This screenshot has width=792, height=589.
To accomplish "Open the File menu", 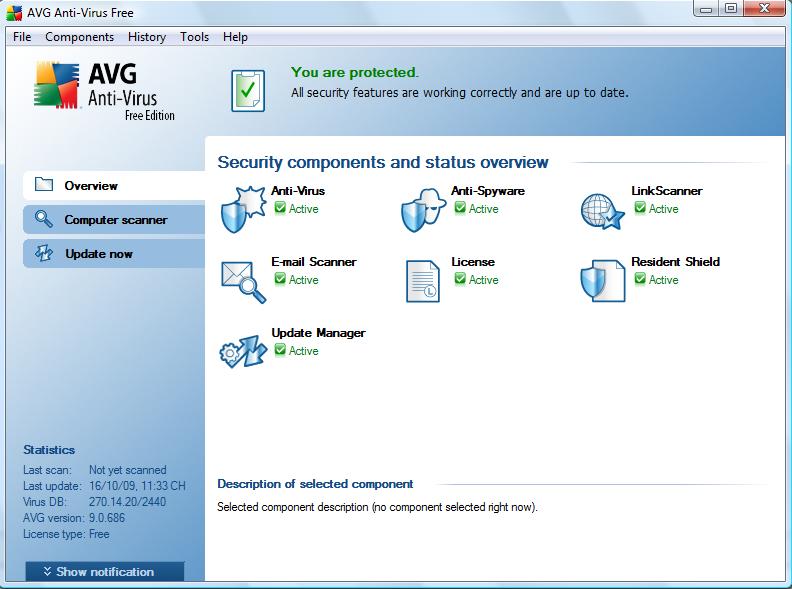I will tap(22, 37).
